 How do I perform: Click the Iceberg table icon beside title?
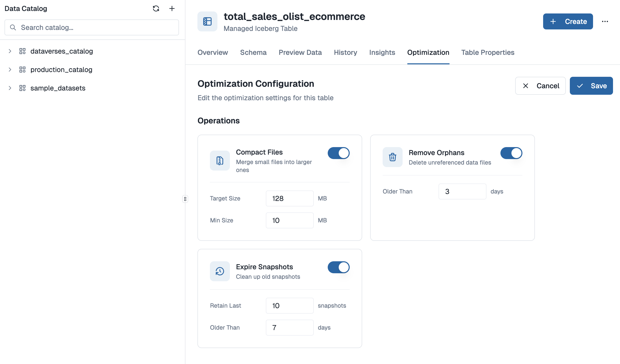coord(207,21)
